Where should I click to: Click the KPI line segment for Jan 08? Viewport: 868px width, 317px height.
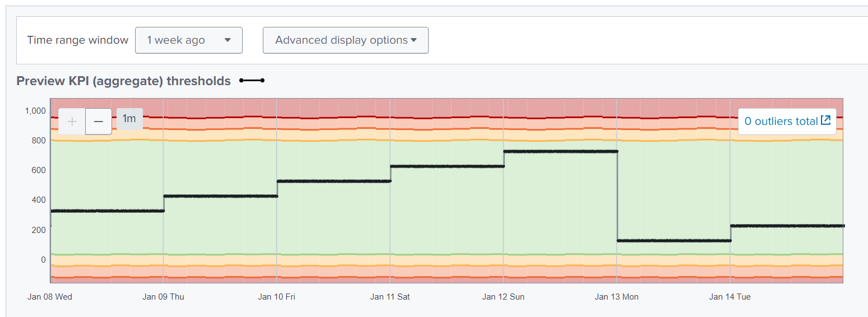tap(106, 211)
